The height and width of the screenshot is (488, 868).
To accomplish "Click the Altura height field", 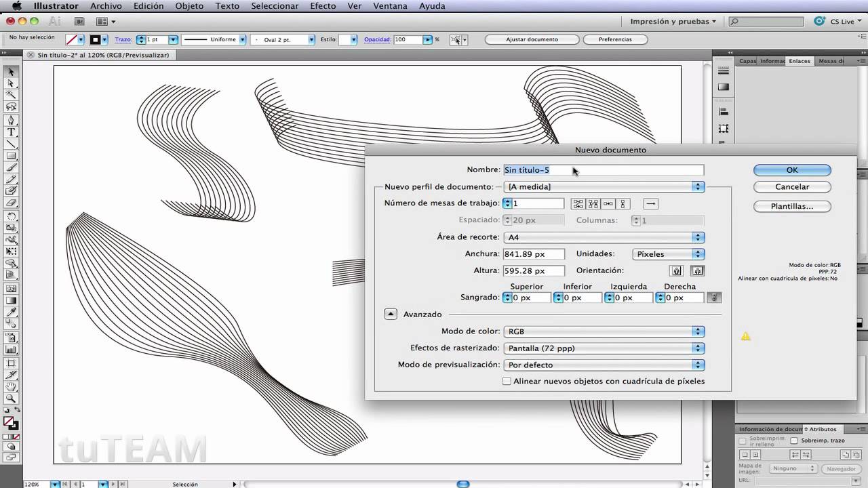I will 534,270.
